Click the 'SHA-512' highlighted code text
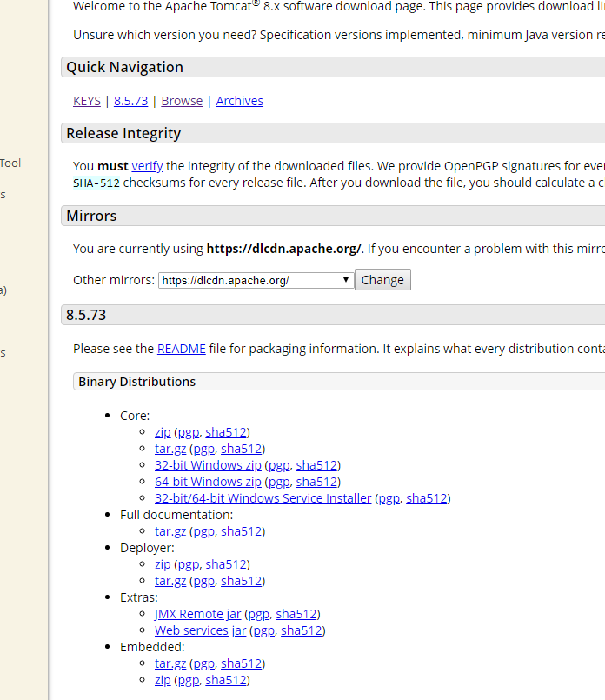 [96, 183]
